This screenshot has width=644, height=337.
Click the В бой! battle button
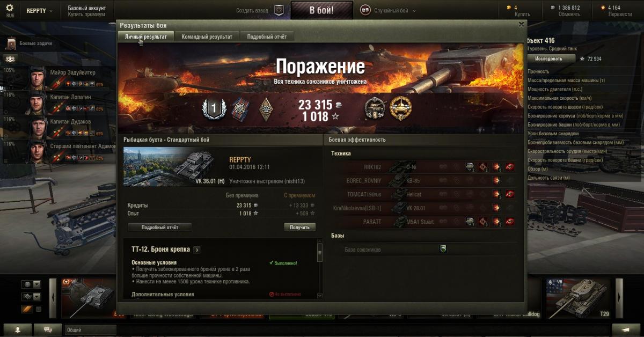tap(322, 10)
